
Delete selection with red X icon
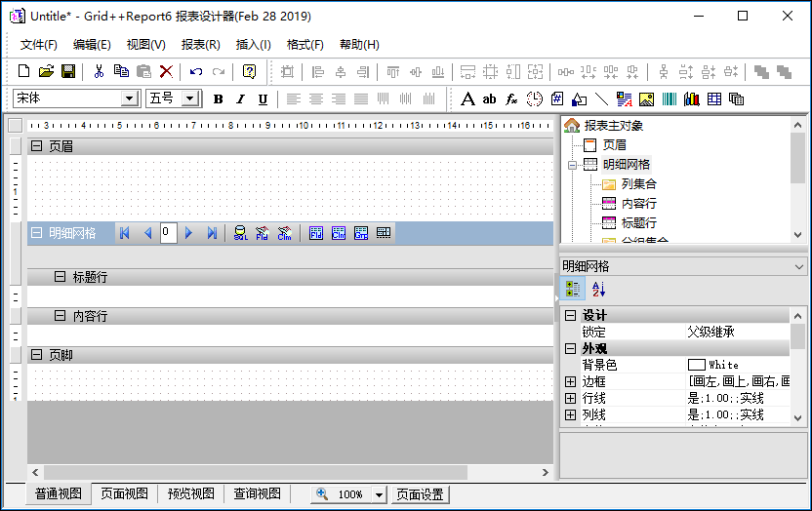click(166, 71)
